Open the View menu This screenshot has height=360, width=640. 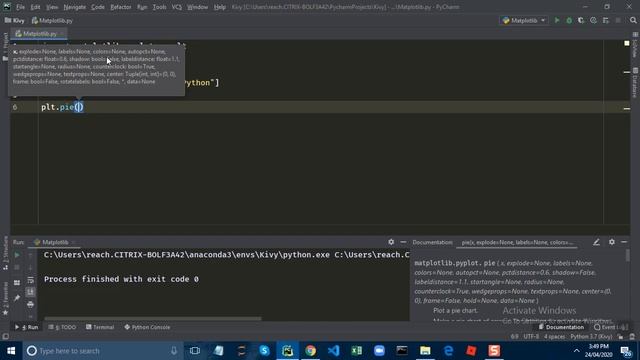tap(52, 7)
